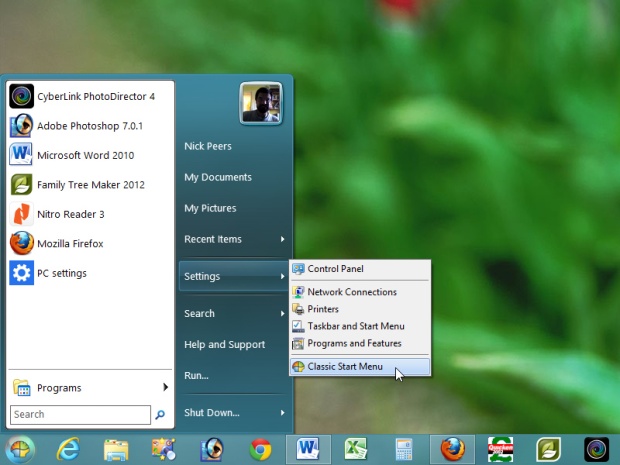
Task: Click the Settings label in start menu
Action: [x=202, y=276]
